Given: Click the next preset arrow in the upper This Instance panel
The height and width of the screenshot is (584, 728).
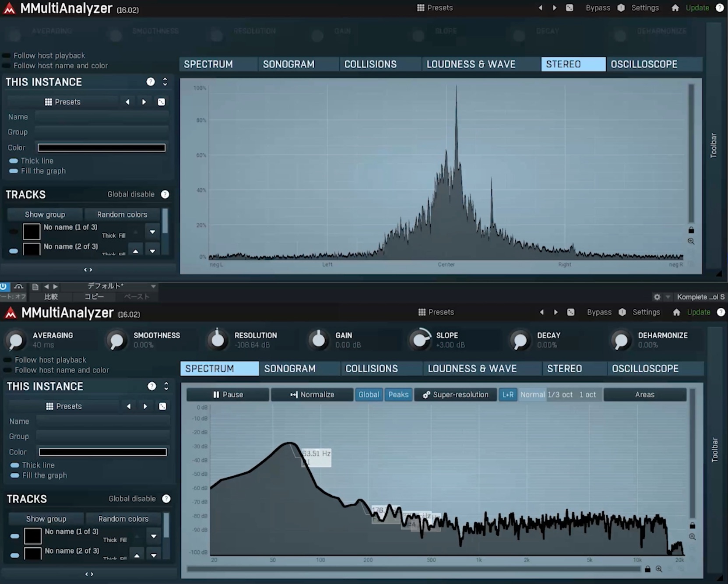Looking at the screenshot, I should [144, 102].
